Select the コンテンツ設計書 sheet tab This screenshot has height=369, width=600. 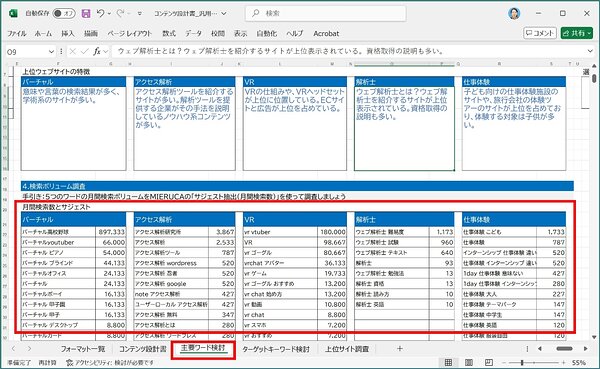coord(143,349)
